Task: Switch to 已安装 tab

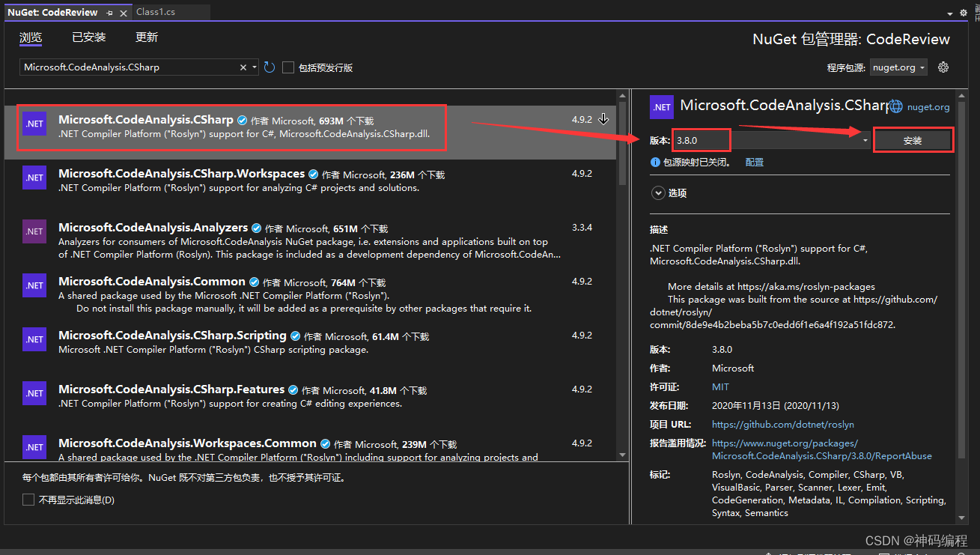Action: [89, 37]
